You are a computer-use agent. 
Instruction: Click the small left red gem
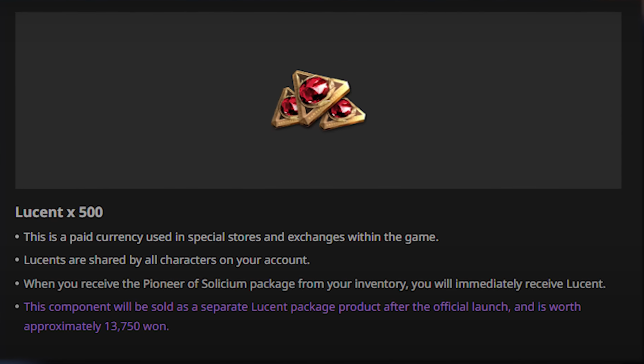click(289, 106)
